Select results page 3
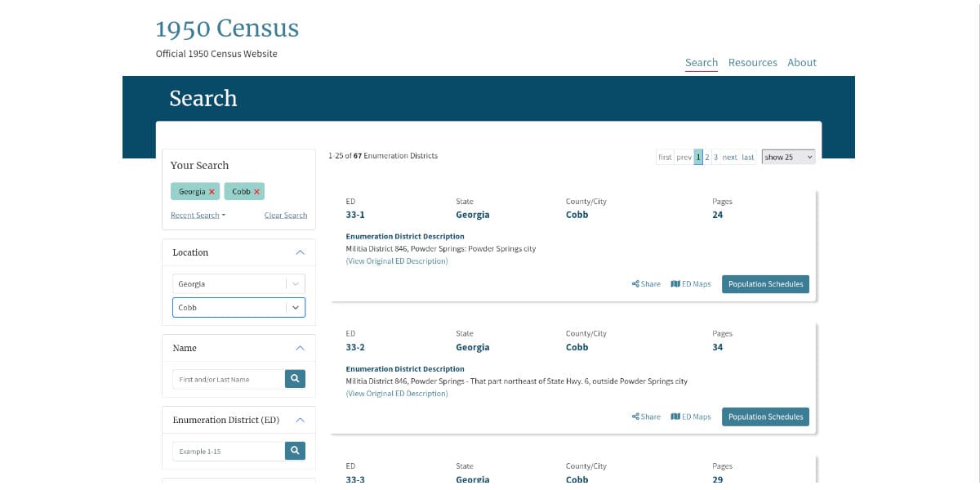The height and width of the screenshot is (490, 980). (x=716, y=157)
